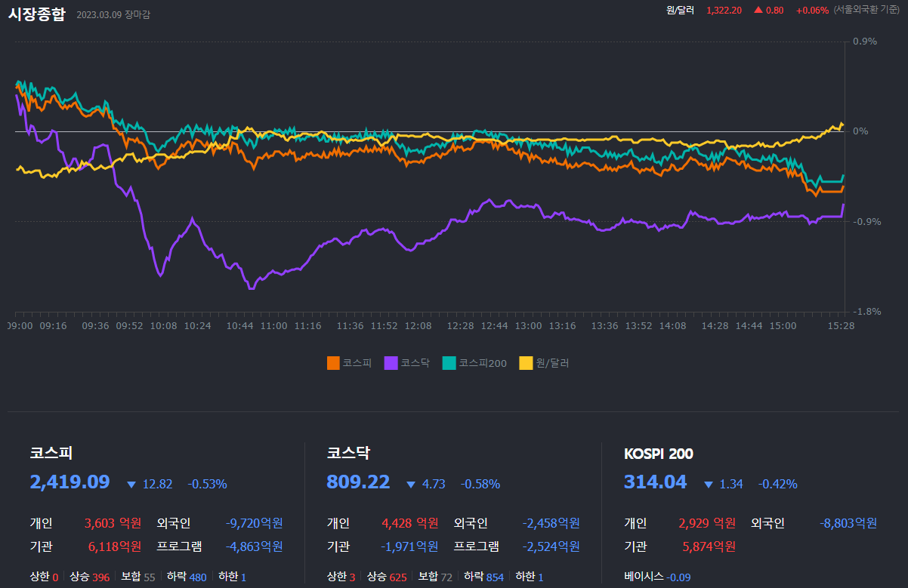Toggle the 원/달러 series legend label

point(552,363)
